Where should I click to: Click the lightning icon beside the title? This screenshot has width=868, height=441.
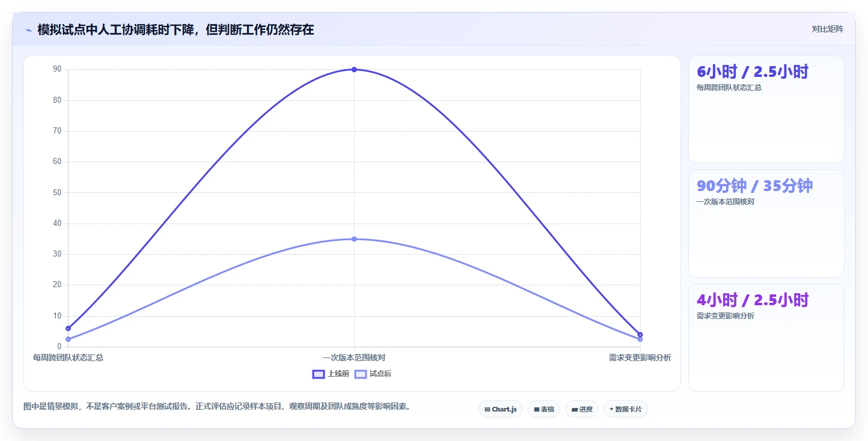pyautogui.click(x=28, y=30)
